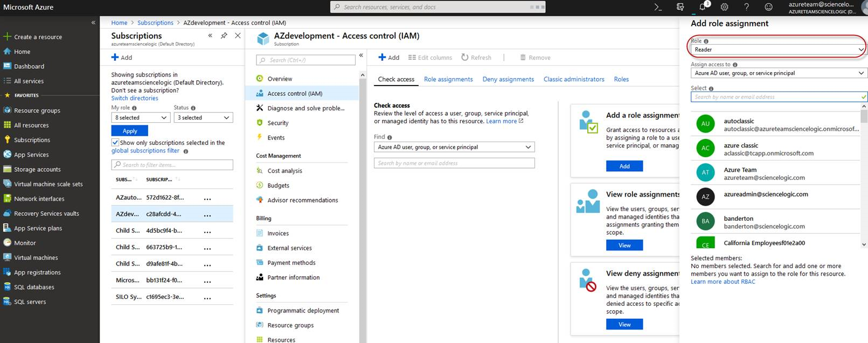Expand the Role dropdown showing Reader

(x=777, y=50)
